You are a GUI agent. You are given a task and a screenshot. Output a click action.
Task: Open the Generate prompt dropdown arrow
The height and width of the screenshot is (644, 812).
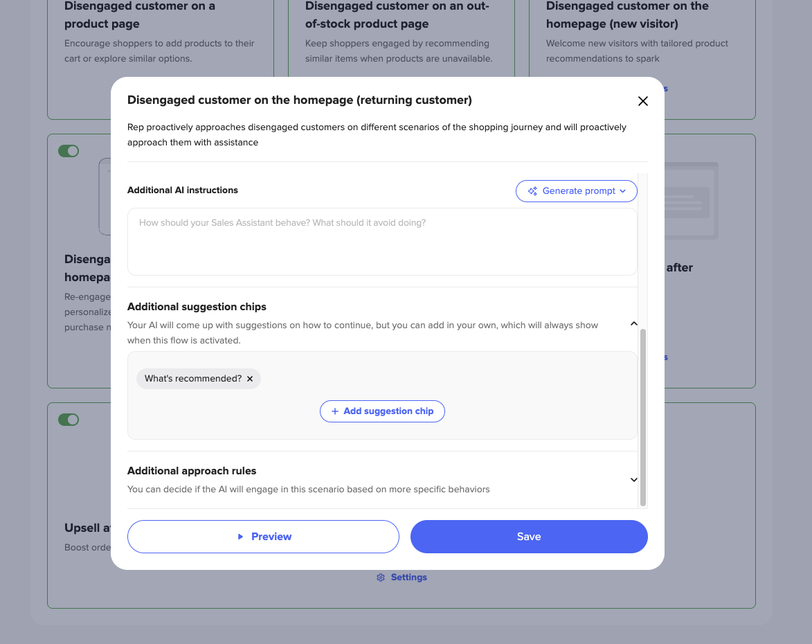tap(622, 191)
